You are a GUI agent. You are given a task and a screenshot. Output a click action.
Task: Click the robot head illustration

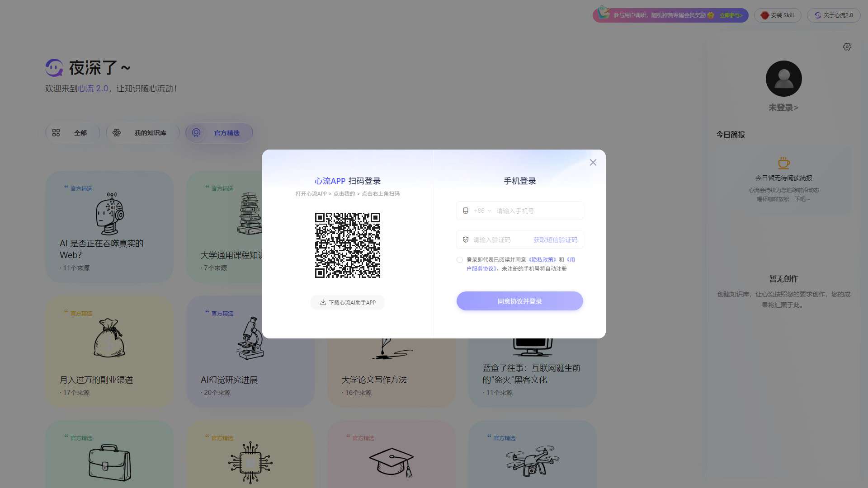pos(109,213)
